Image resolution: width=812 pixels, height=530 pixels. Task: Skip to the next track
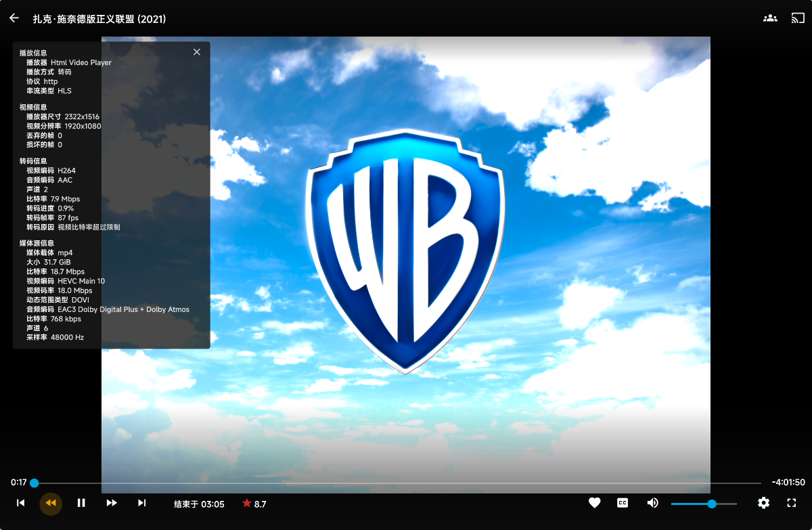142,503
